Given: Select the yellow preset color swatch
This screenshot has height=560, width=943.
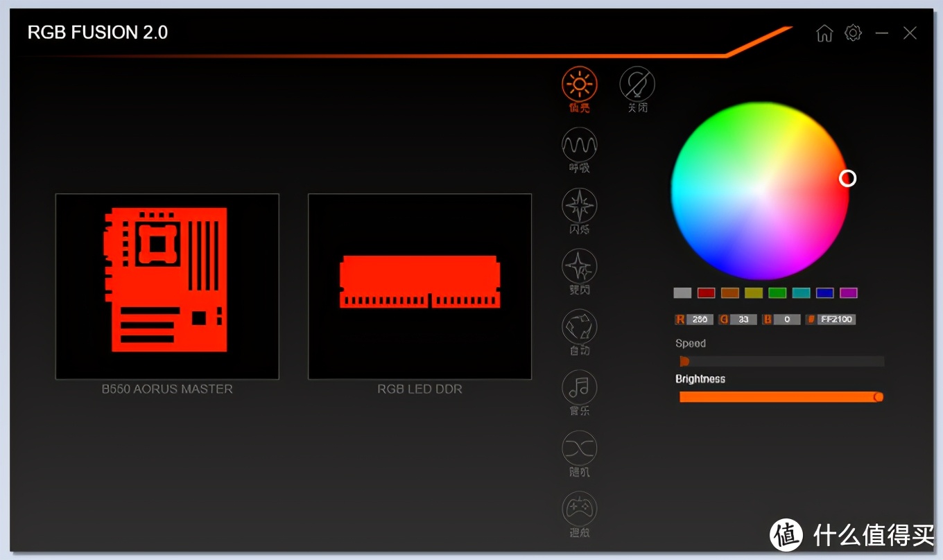Looking at the screenshot, I should (x=754, y=293).
